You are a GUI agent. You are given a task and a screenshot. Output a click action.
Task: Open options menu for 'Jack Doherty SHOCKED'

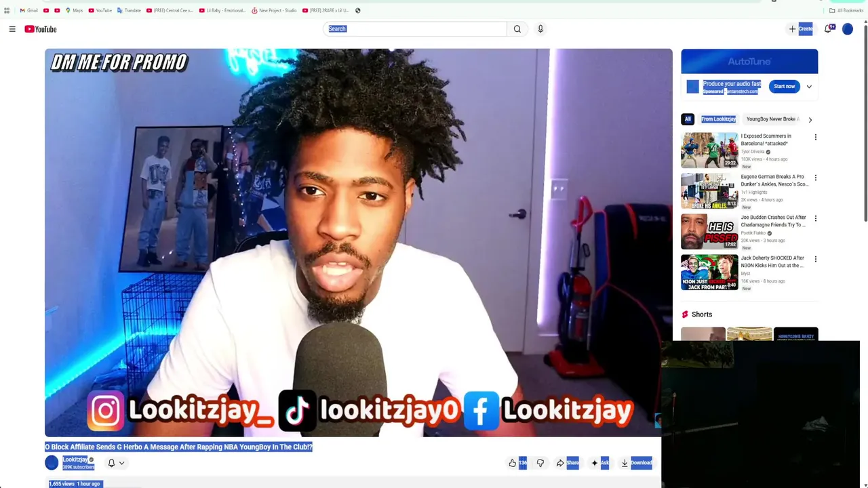(816, 259)
